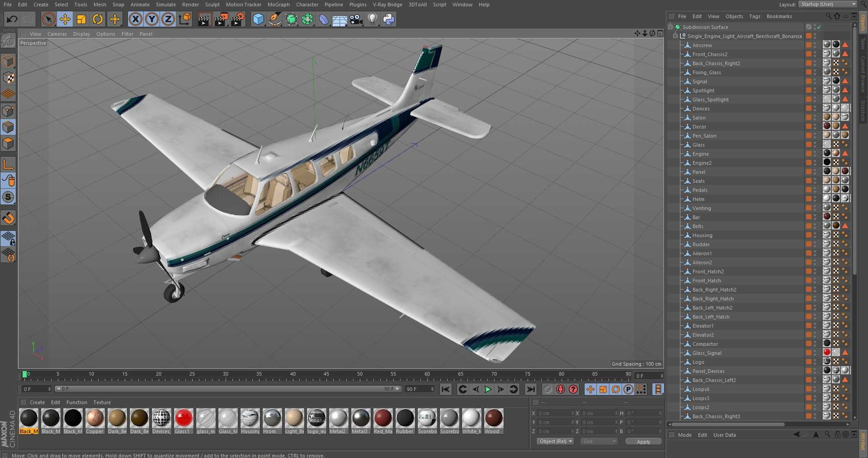Open the Simulate menu
Image resolution: width=868 pixels, height=458 pixels.
[x=166, y=5]
